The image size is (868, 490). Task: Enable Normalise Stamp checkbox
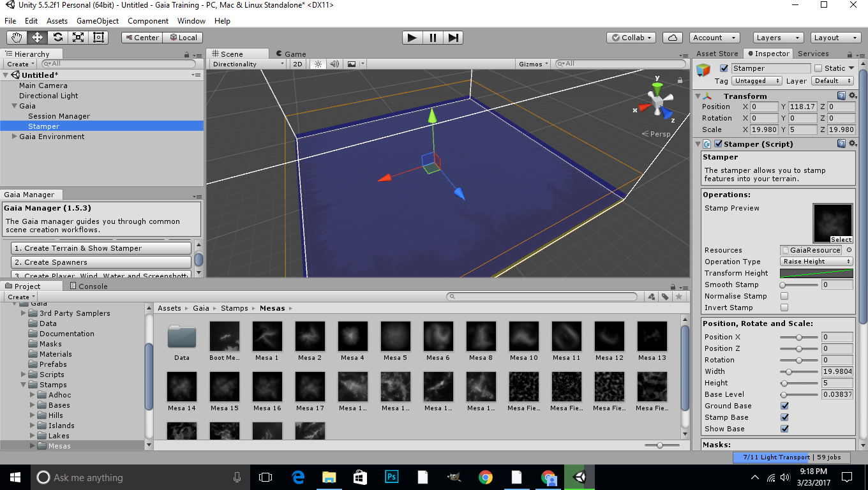coord(784,296)
